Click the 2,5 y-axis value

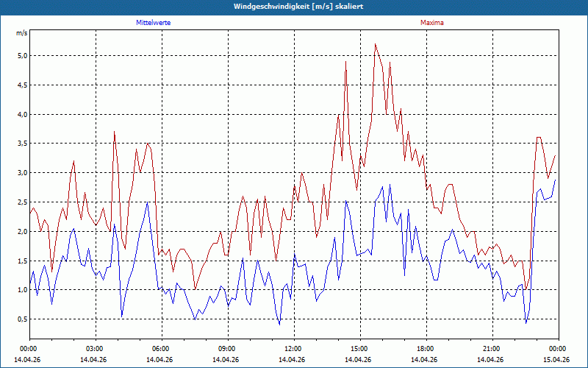coord(23,202)
